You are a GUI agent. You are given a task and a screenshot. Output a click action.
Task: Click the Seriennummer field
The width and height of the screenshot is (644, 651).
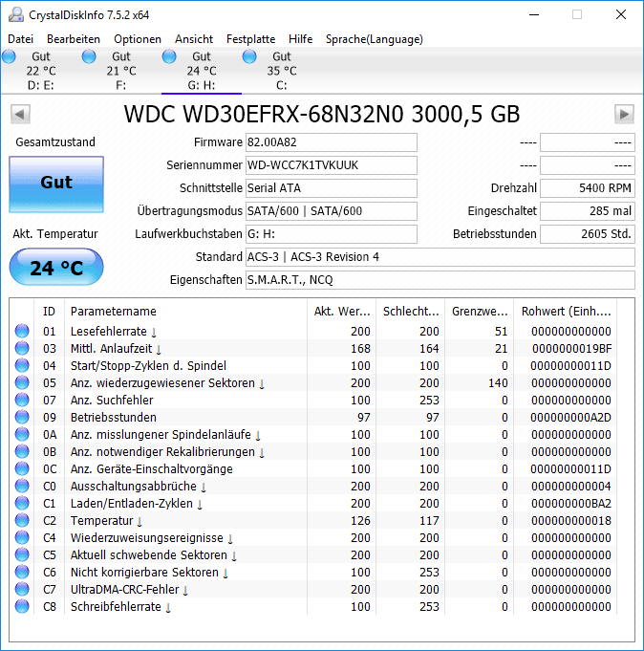(332, 165)
